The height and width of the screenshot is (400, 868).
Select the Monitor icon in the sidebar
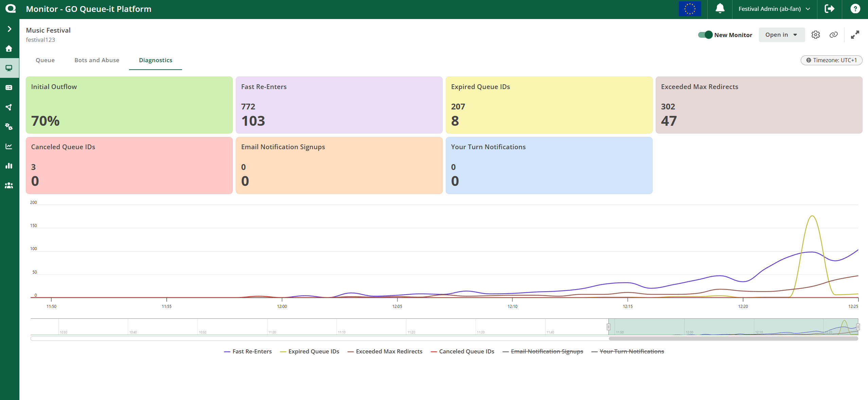coord(9,68)
